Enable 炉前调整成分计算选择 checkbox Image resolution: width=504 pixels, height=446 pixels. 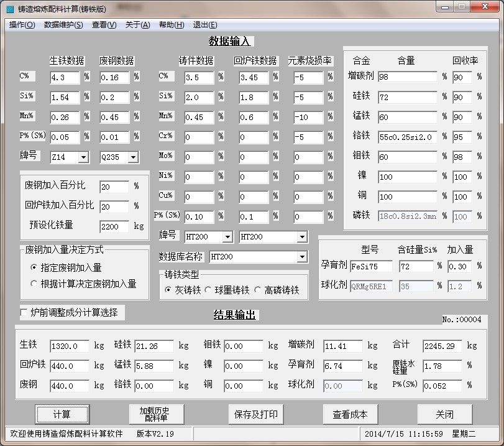(24, 312)
